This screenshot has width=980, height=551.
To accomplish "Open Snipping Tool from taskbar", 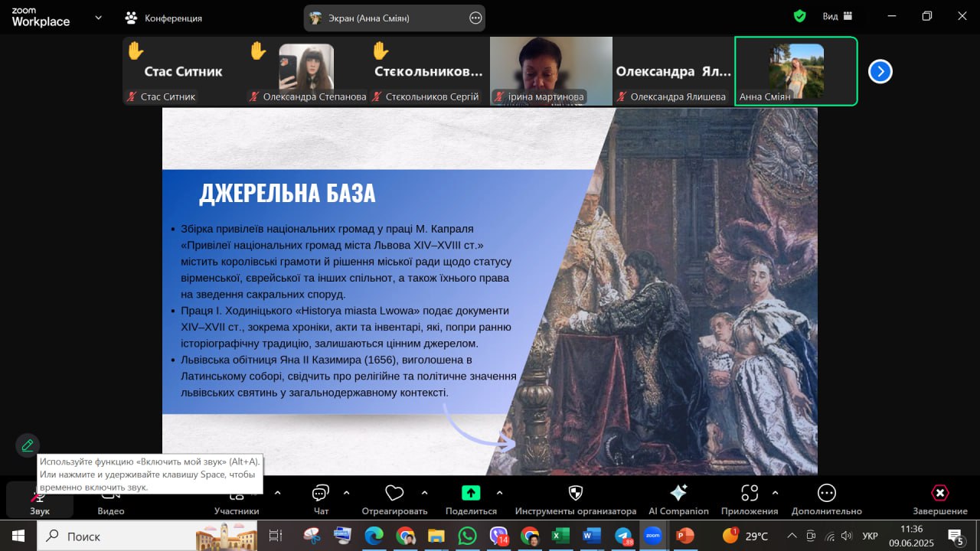I will (312, 536).
